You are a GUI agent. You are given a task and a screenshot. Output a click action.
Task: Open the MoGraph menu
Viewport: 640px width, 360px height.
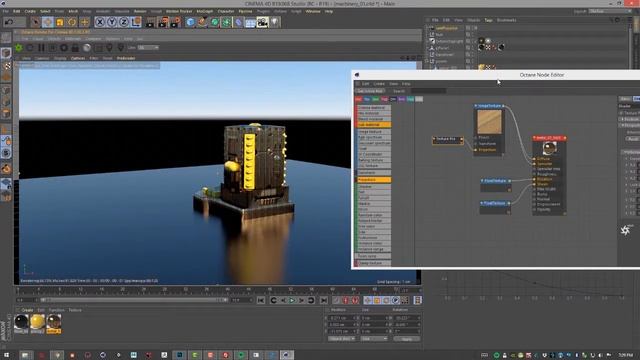204,11
